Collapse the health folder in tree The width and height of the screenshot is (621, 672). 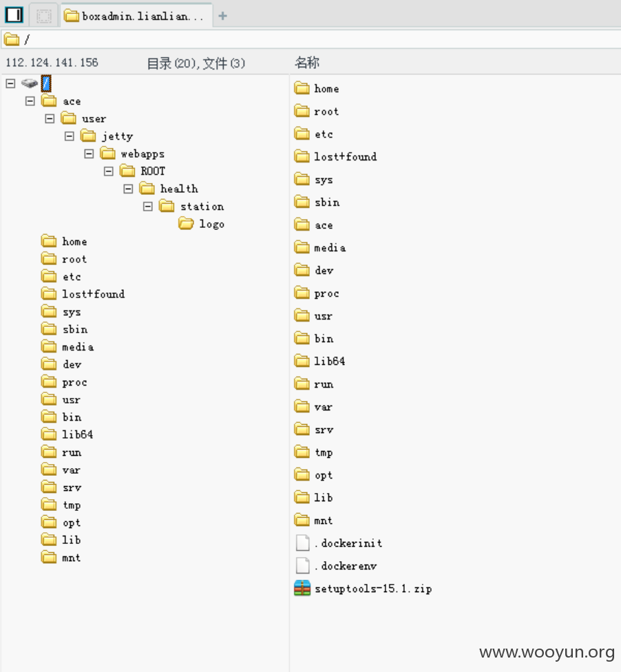tap(128, 189)
